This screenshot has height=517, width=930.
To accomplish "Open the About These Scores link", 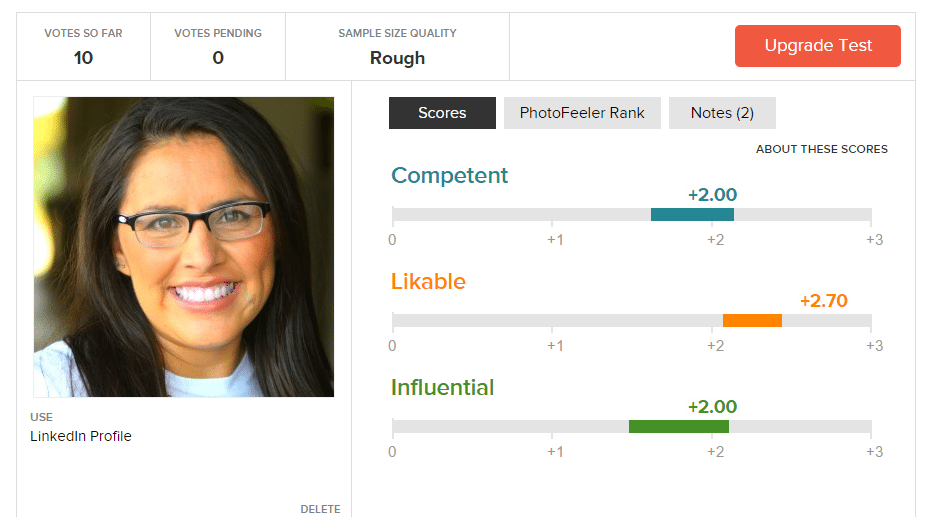I will tap(821, 149).
